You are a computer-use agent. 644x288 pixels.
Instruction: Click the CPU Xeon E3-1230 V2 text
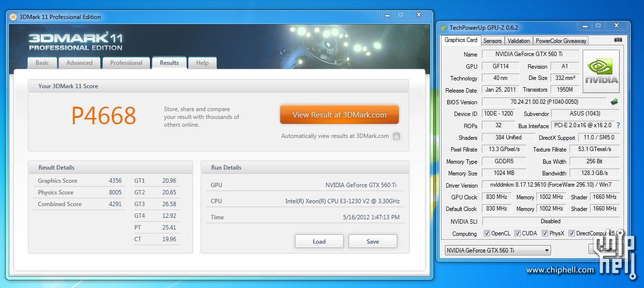coord(343,201)
